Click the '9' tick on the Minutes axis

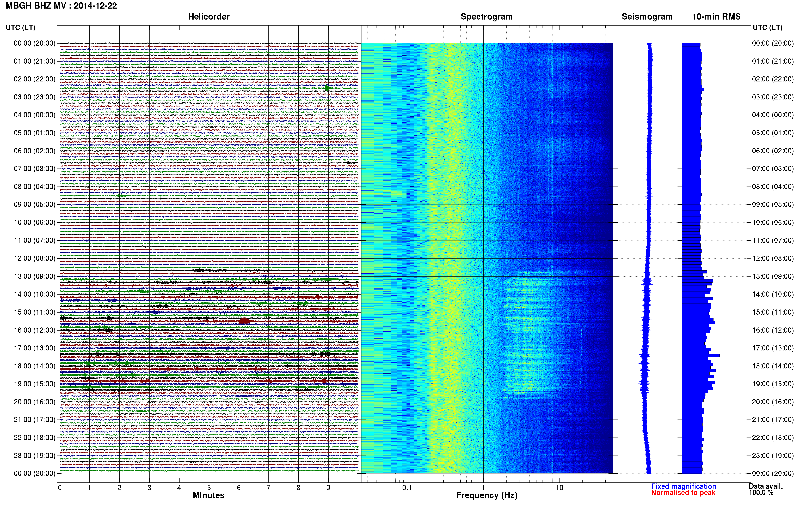(328, 488)
